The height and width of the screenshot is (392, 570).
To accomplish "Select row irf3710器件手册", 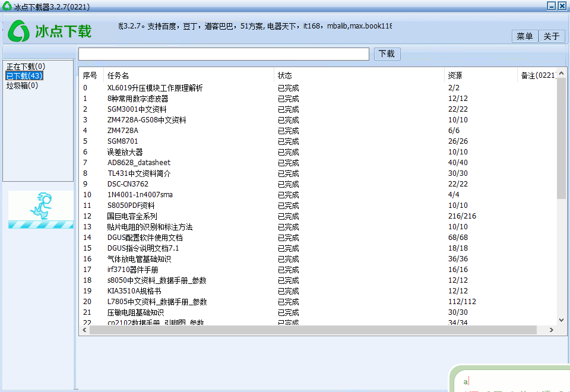I will (318, 270).
